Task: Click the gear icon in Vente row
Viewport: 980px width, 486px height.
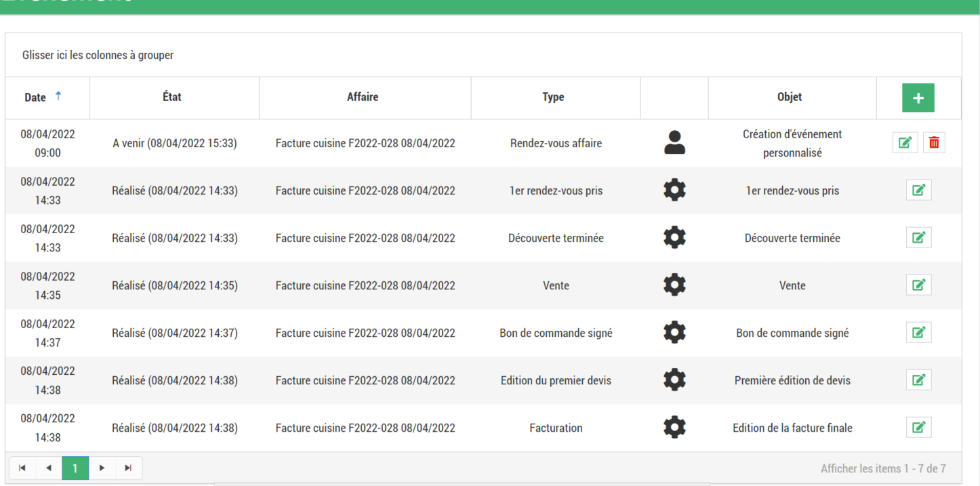Action: click(674, 285)
